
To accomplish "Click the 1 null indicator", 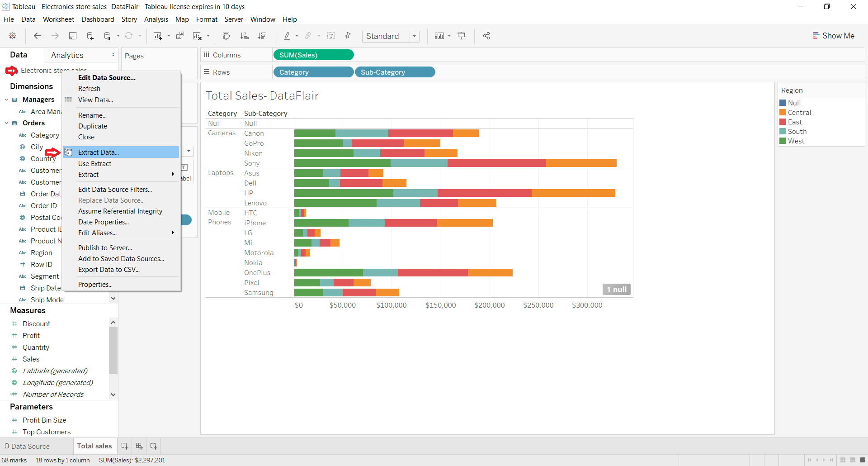I will (x=617, y=290).
